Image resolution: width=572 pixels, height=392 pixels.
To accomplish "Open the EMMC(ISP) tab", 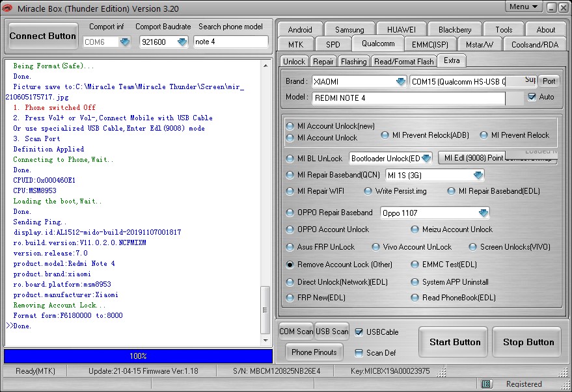I will (429, 44).
